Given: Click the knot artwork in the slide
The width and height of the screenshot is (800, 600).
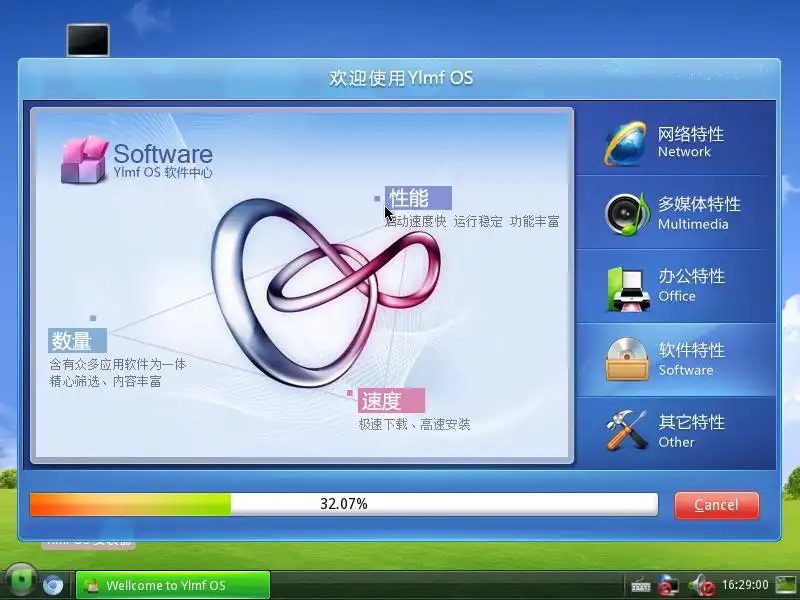Looking at the screenshot, I should 326,293.
